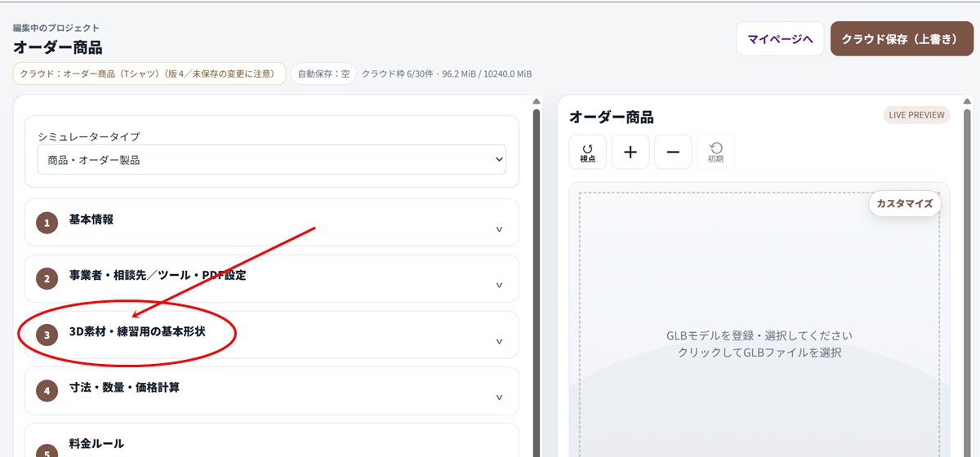
Task: Click the 視点 reset view icon button
Action: pos(587,152)
